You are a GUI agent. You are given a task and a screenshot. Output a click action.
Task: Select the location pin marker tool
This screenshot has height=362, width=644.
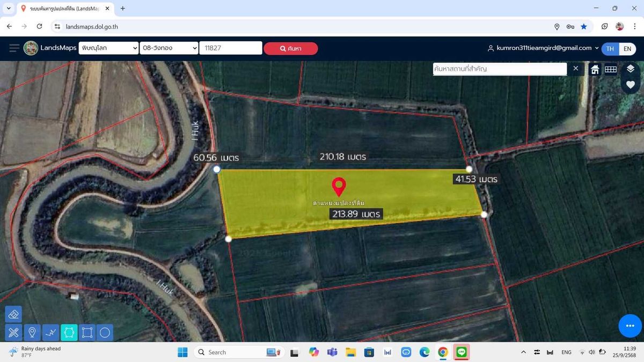coord(32,333)
